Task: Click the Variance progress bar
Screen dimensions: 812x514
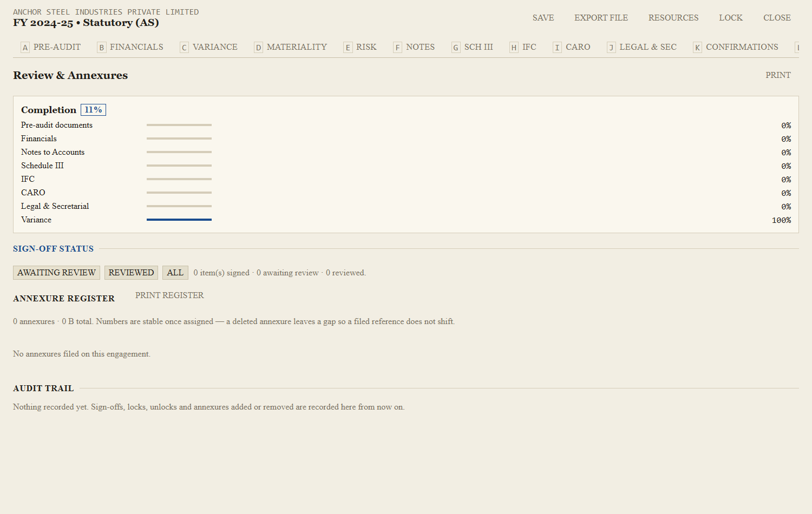Action: tap(179, 220)
